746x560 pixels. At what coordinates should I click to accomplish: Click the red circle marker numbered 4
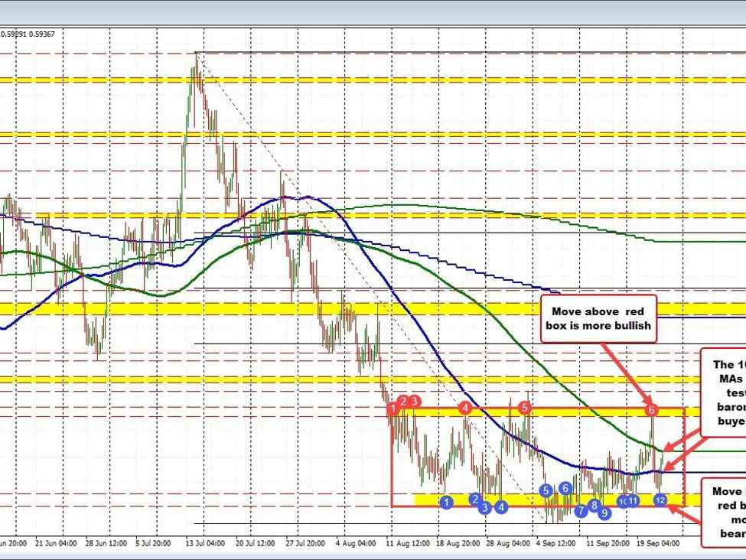[x=465, y=409]
